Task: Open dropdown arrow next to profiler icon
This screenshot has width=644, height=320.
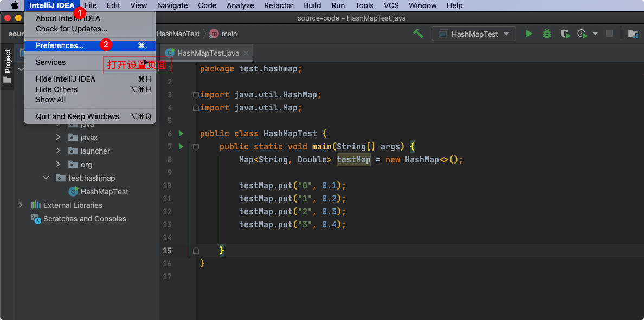Action: pos(595,34)
